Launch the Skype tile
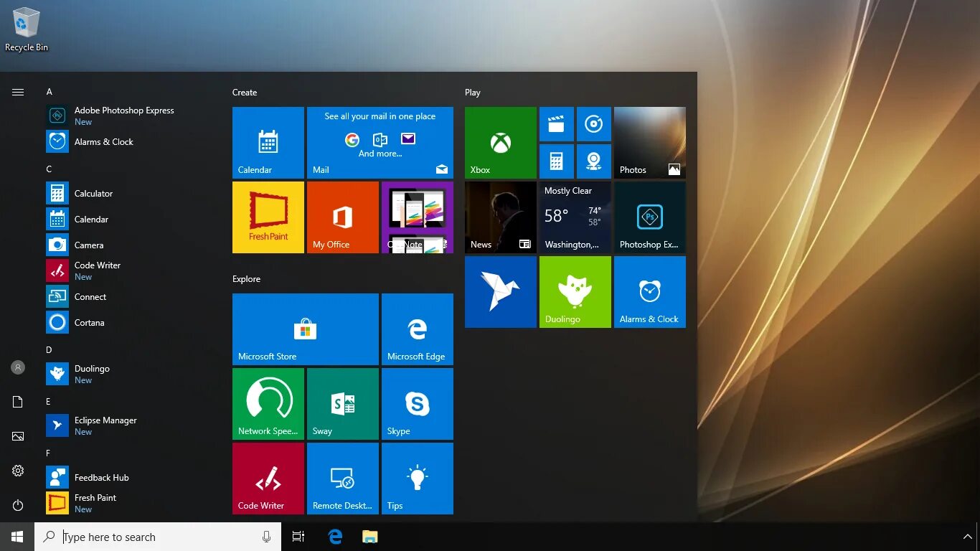Image resolution: width=980 pixels, height=551 pixels. (x=418, y=404)
